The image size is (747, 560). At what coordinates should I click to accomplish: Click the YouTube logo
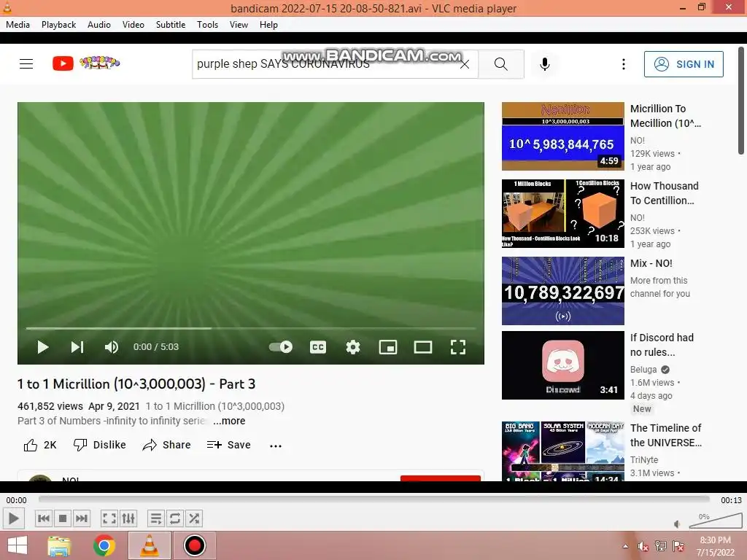click(86, 63)
